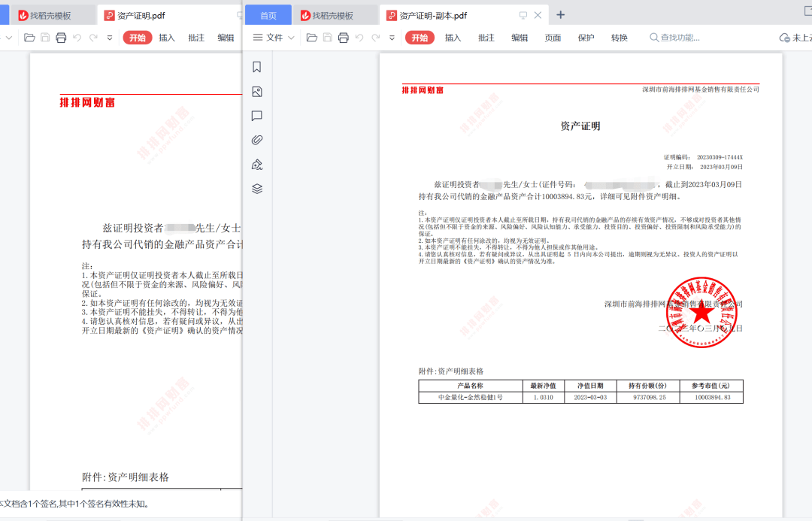This screenshot has width=812, height=521.
Task: Click table cell 10003894.83
Action: [713, 397]
